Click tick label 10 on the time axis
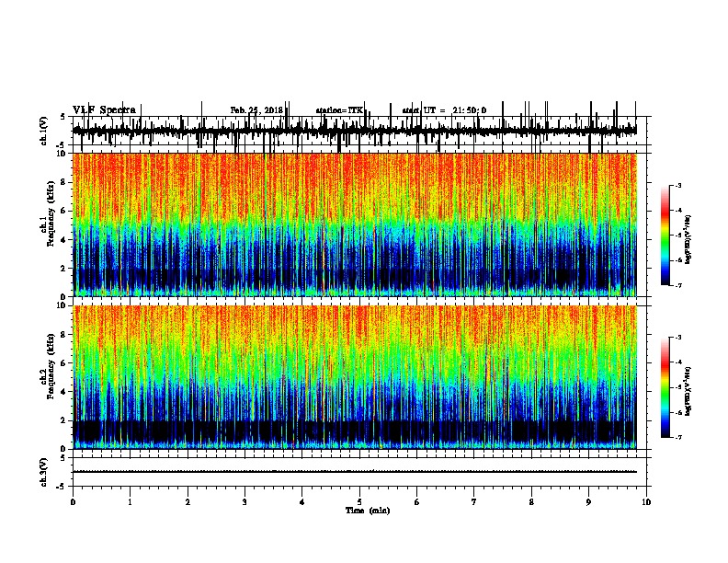Screen dimensions: 728x563 coord(646,502)
